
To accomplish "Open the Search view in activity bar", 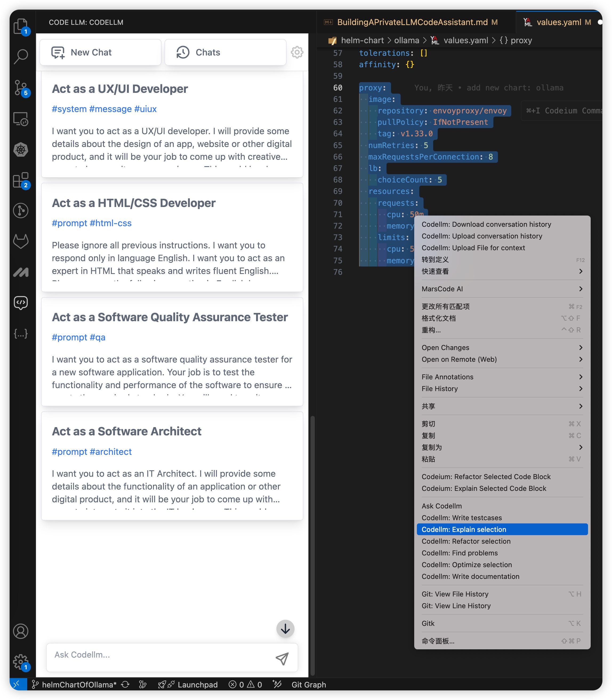I will [x=21, y=56].
